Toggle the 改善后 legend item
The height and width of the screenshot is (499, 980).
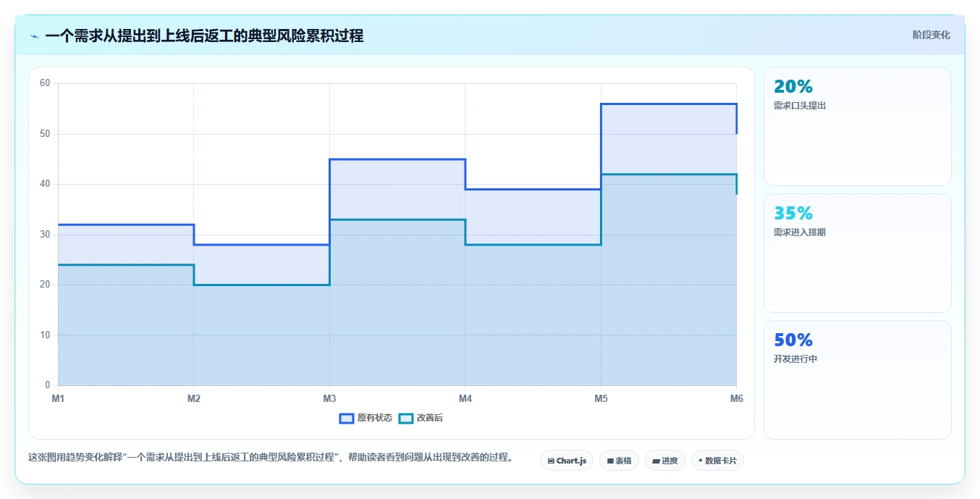[421, 418]
